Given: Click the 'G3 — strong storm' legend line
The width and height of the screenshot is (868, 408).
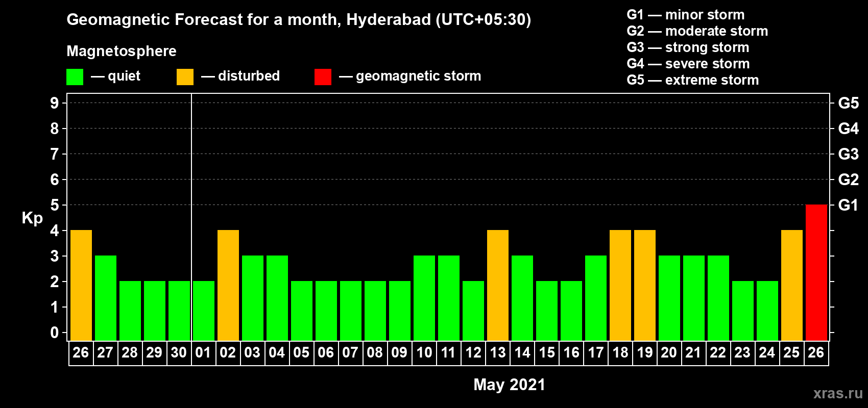Looking at the screenshot, I should point(688,47).
